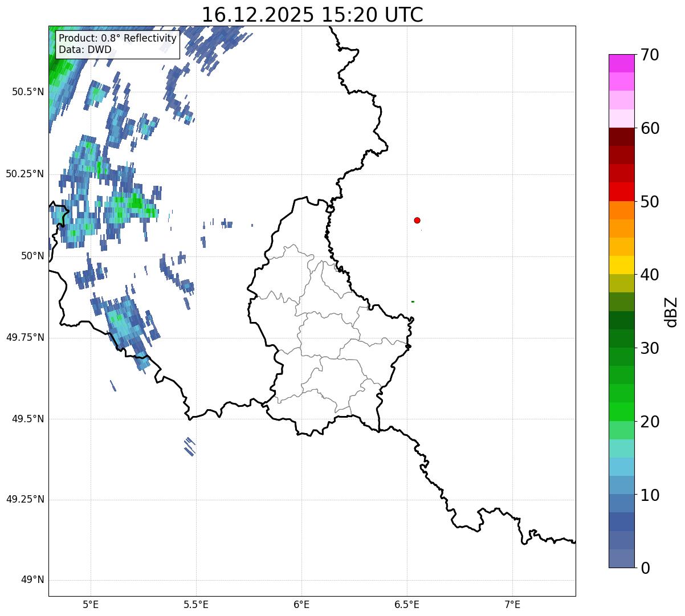
Task: Click the colorbar tick label 40
Action: point(650,275)
